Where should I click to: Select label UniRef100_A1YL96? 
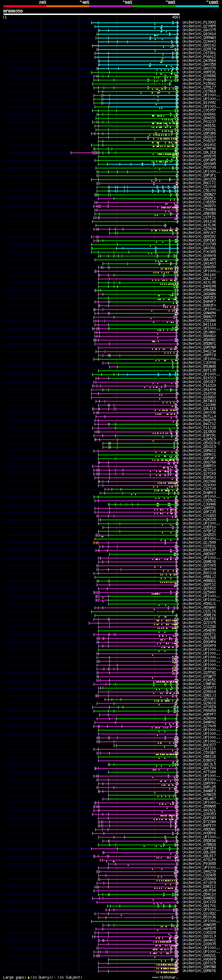click(x=199, y=225)
